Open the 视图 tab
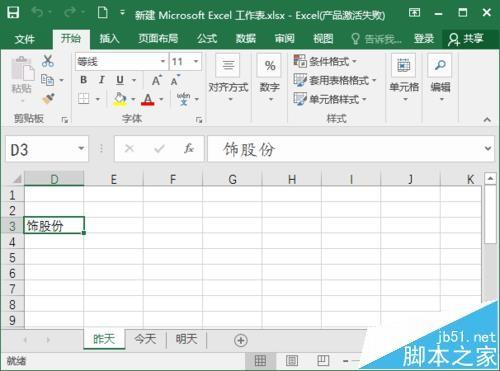The height and width of the screenshot is (371, 500). coord(323,39)
